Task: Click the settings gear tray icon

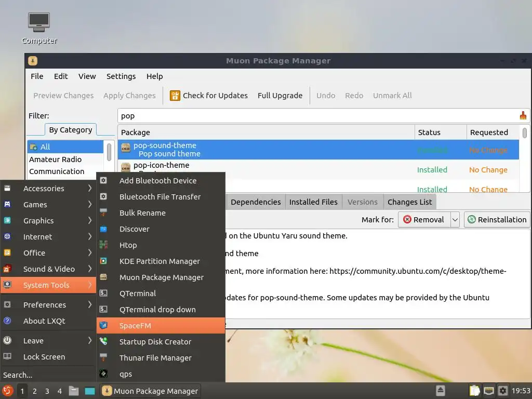Action: (x=502, y=391)
